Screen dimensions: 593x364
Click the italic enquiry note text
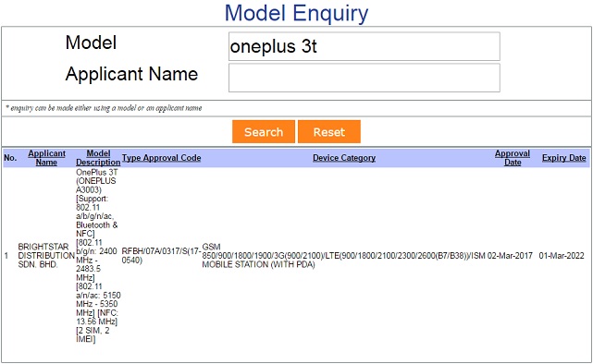(x=104, y=108)
